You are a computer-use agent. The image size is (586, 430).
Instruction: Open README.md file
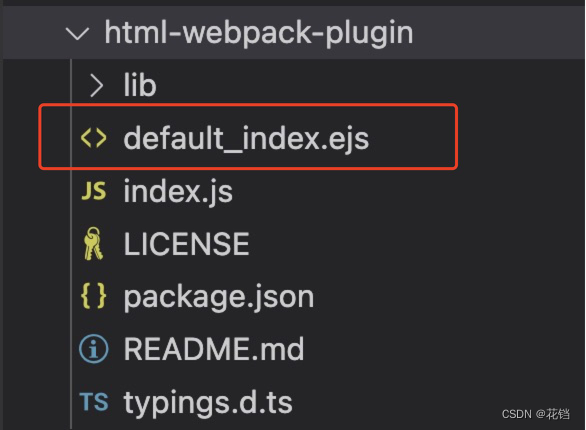coord(214,349)
